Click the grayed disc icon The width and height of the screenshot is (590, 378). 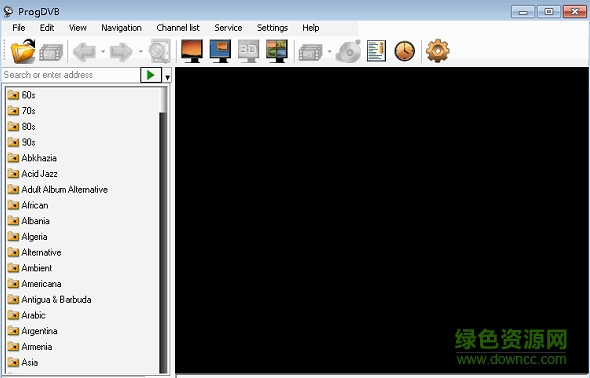click(348, 52)
